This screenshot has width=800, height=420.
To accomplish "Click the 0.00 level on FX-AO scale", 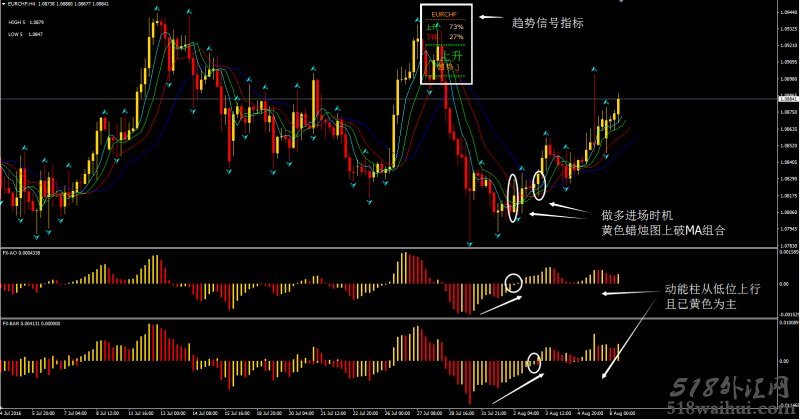I will 785,284.
